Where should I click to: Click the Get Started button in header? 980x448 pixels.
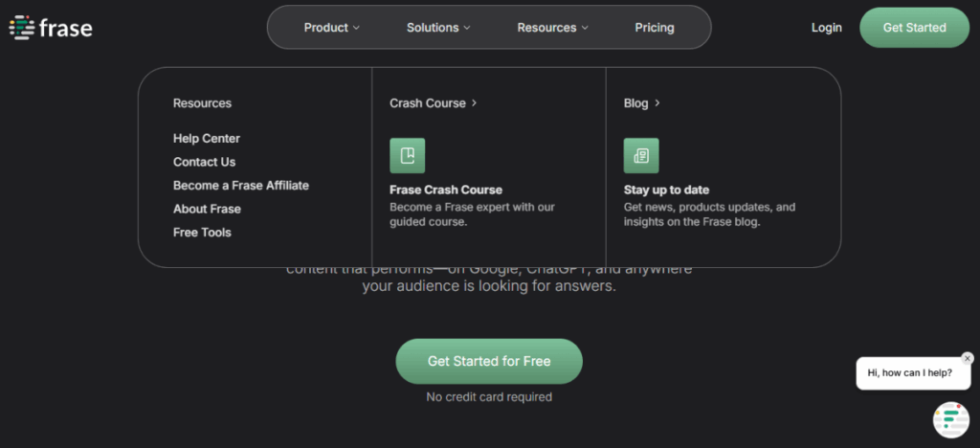(x=914, y=28)
